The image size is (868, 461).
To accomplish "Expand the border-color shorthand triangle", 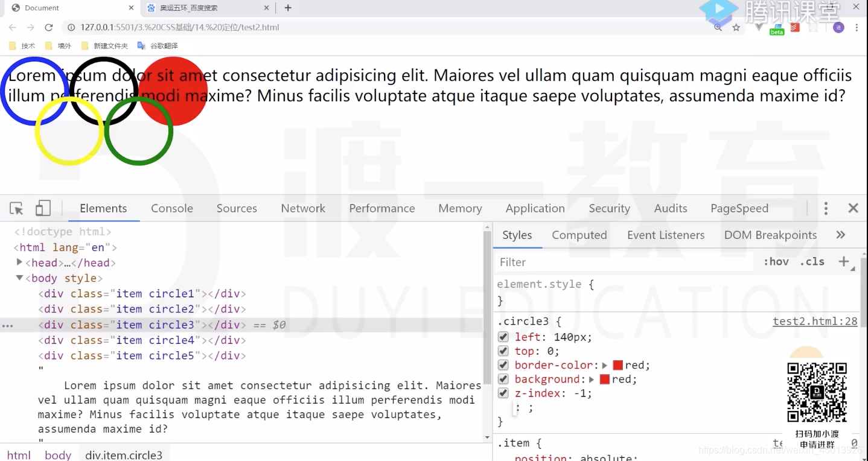I will (605, 365).
